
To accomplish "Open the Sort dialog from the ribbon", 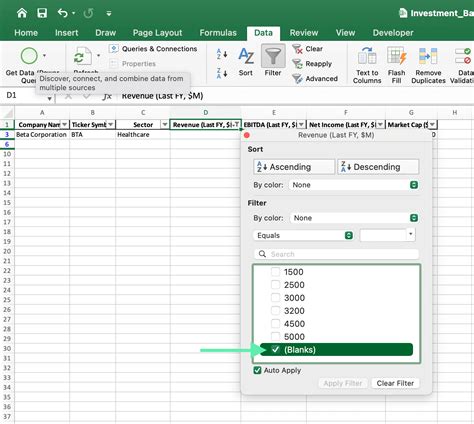I will (x=246, y=62).
